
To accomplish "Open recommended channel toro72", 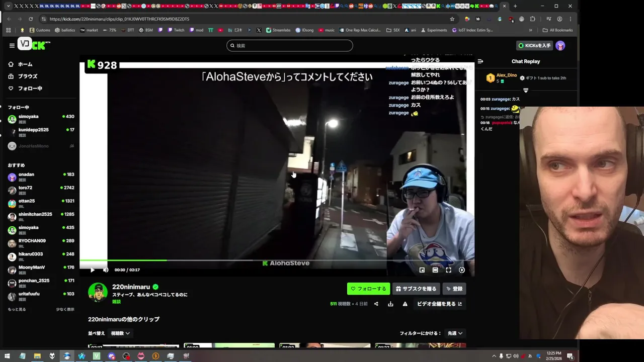I will tap(40, 190).
